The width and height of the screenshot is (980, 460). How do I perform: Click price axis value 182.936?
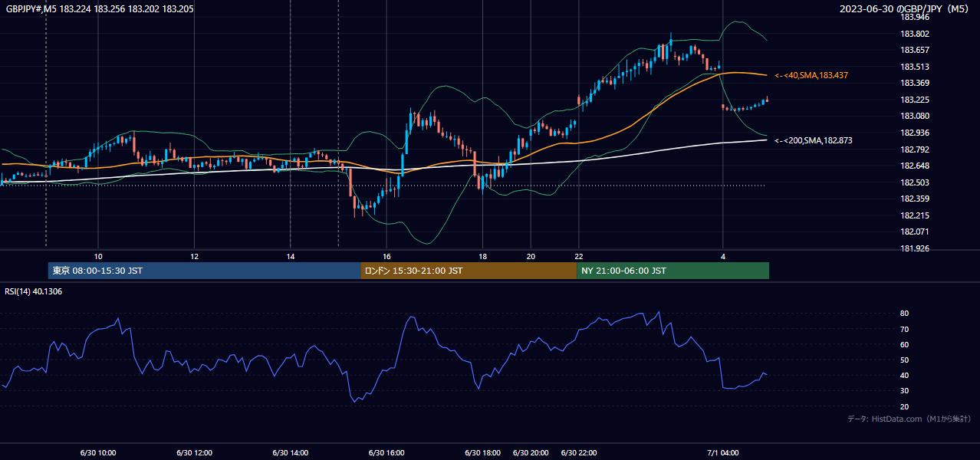click(914, 133)
